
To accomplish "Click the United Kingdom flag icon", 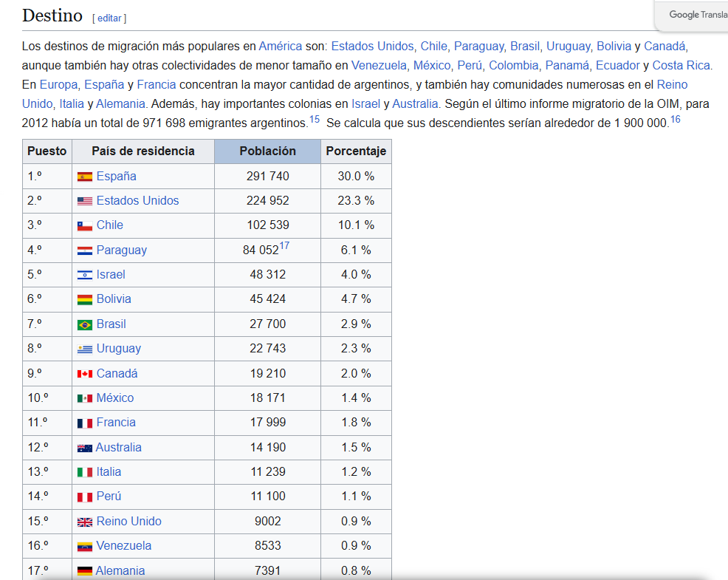I will coord(84,522).
